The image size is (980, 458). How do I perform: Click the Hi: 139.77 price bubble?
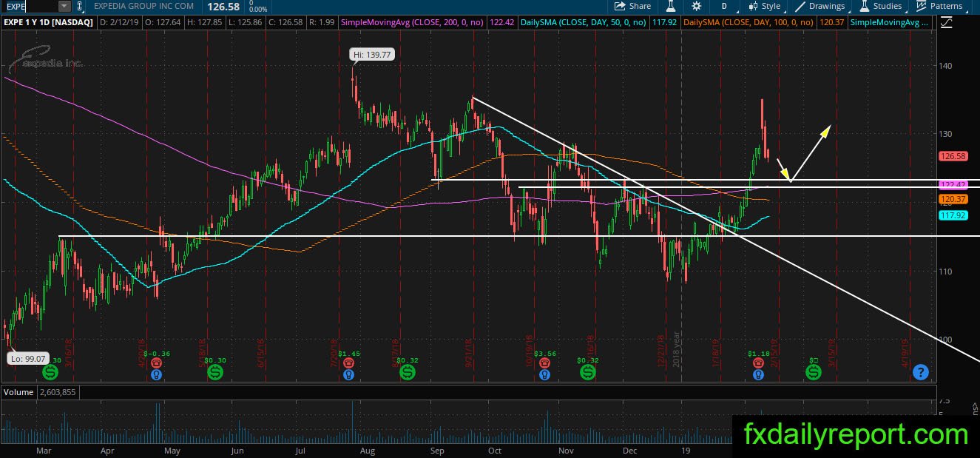click(x=371, y=55)
